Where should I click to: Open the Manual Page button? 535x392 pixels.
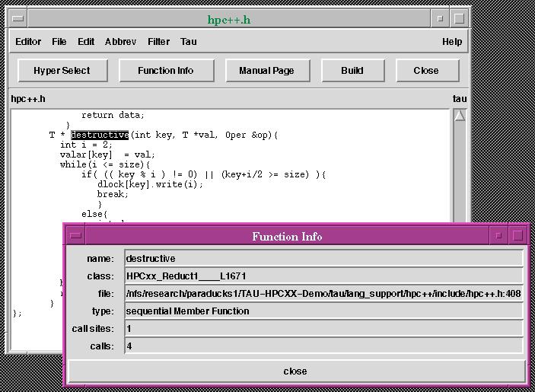click(x=268, y=71)
